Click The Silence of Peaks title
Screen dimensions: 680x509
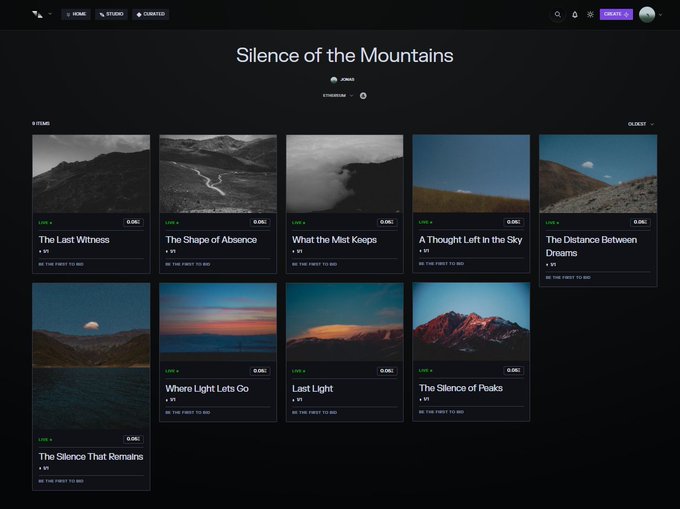click(461, 388)
